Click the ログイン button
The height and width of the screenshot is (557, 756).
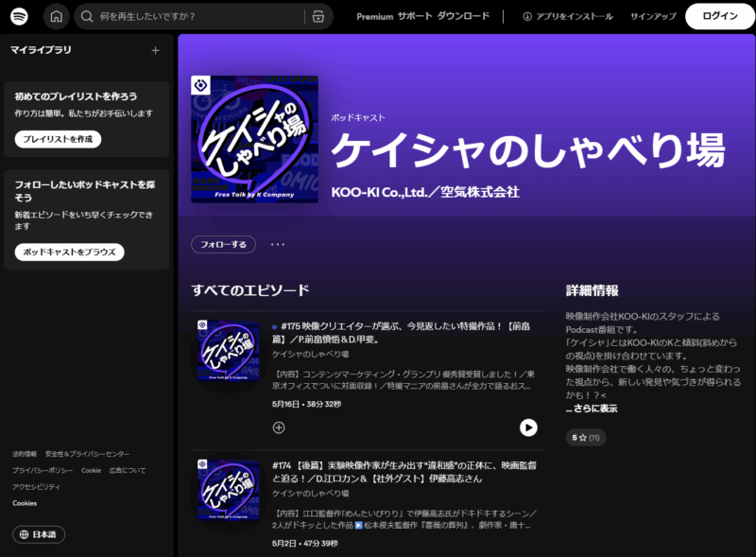click(720, 16)
